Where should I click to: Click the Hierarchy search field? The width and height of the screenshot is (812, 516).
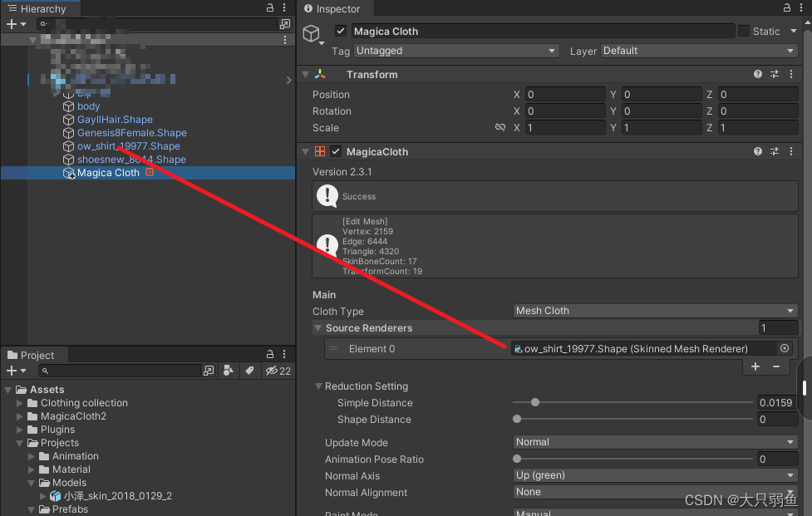tap(157, 24)
